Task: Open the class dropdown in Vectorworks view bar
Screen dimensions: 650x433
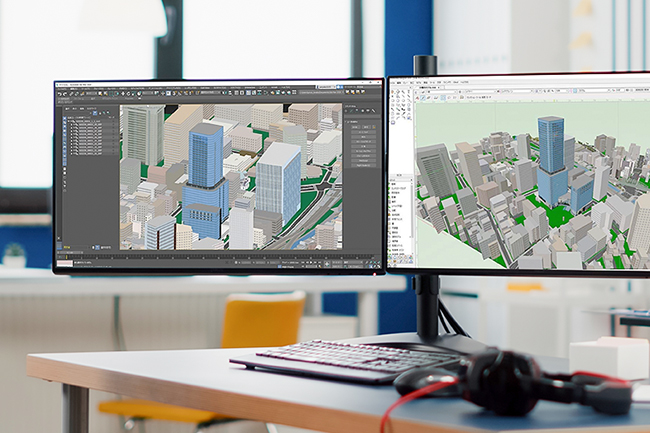Action: [x=442, y=92]
